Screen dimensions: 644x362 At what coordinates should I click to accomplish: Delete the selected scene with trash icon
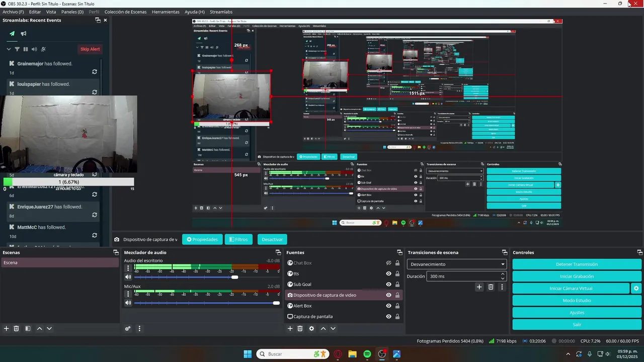click(16, 328)
